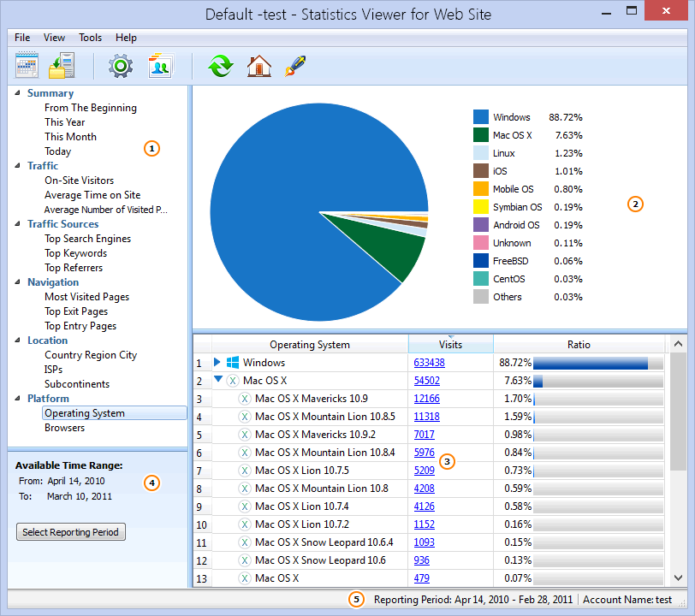
Task: Collapse the Traffic tree section
Action: [x=18, y=166]
